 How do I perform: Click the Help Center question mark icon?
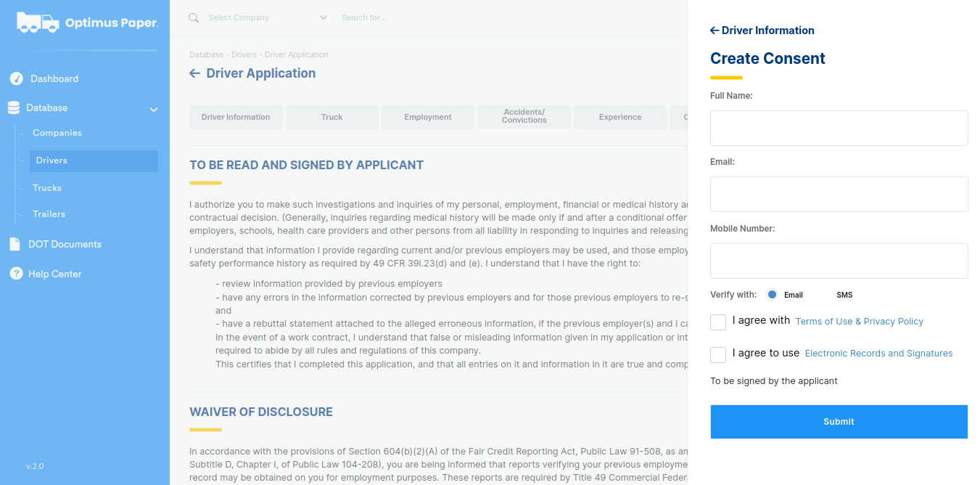click(16, 274)
